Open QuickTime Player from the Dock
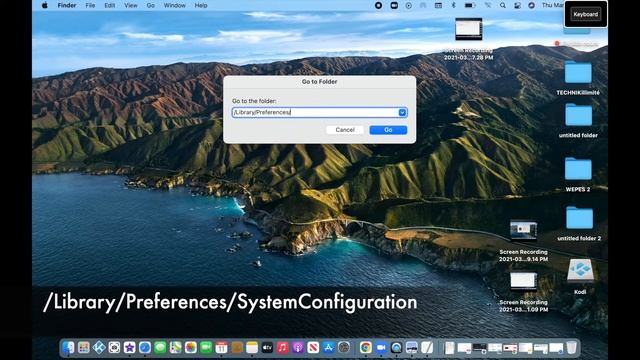 pos(396,347)
